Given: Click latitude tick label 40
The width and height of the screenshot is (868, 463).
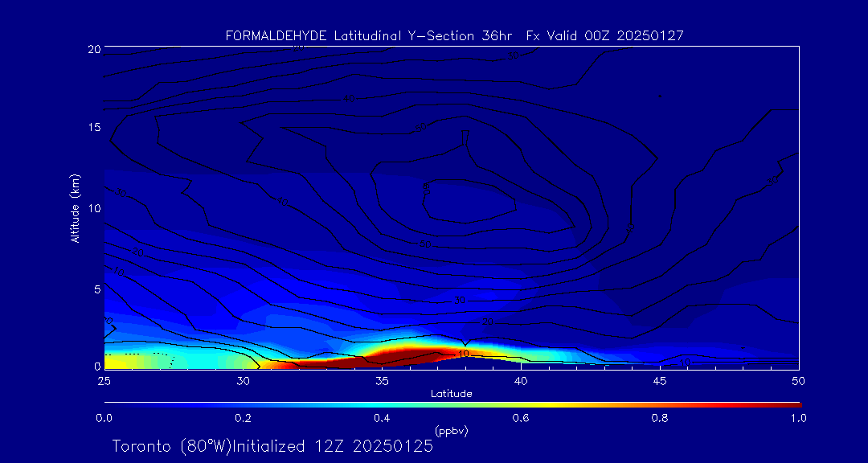Looking at the screenshot, I should pyautogui.click(x=521, y=379).
